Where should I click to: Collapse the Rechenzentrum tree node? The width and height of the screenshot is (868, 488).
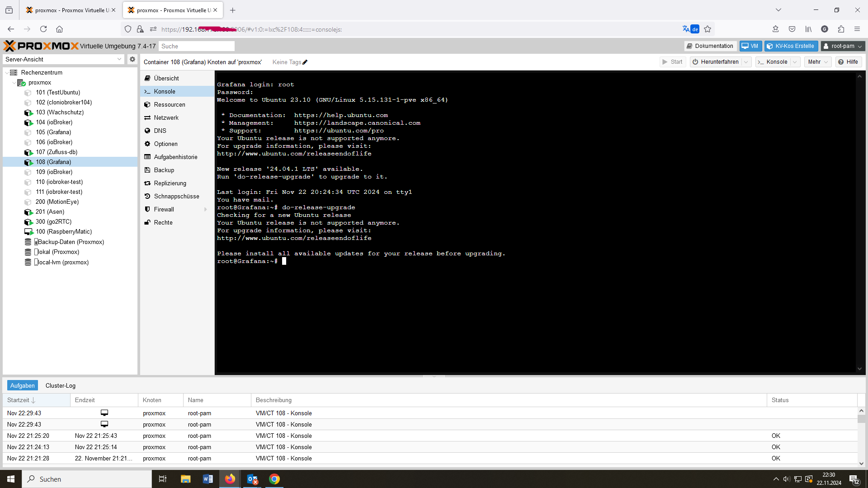tap(7, 73)
